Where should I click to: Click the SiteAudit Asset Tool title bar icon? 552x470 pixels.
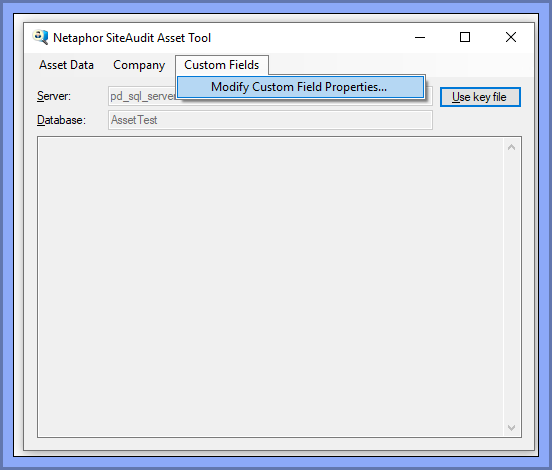click(40, 37)
